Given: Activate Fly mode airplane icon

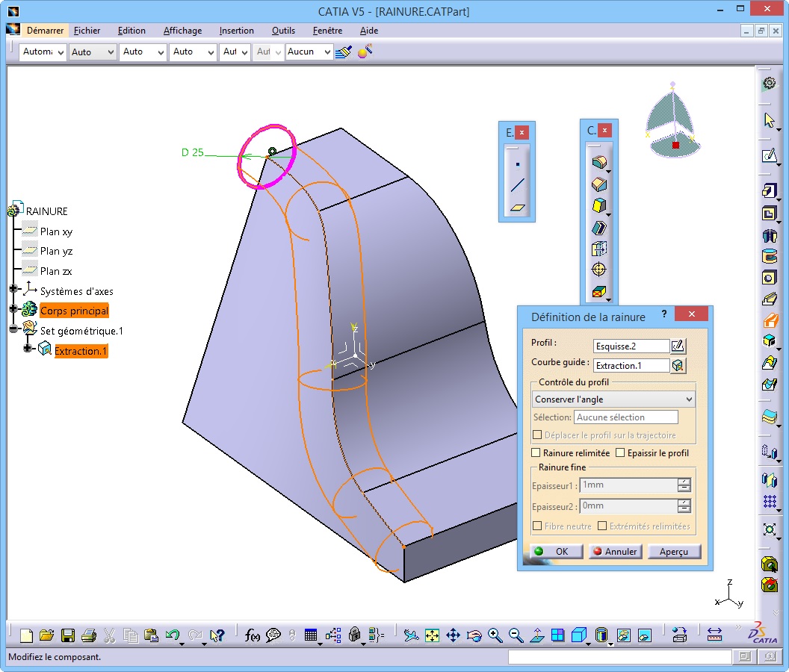Looking at the screenshot, I should (411, 635).
